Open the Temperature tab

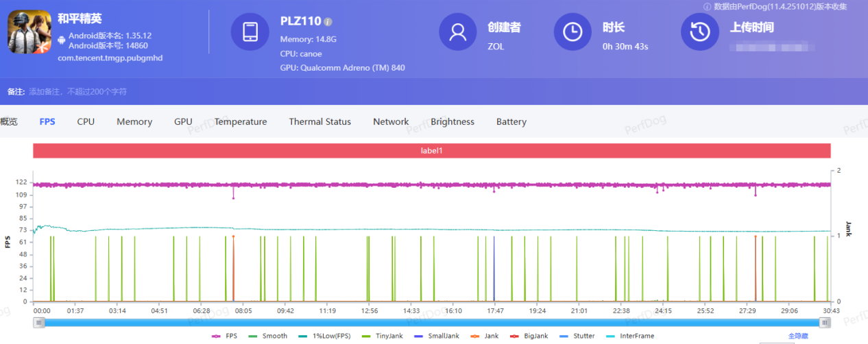[x=241, y=121]
